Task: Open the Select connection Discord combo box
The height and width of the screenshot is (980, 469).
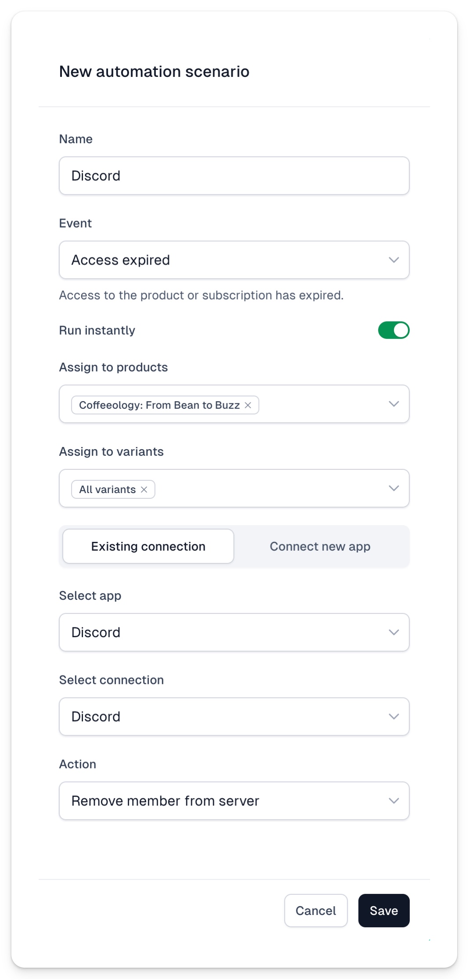Action: [x=234, y=716]
